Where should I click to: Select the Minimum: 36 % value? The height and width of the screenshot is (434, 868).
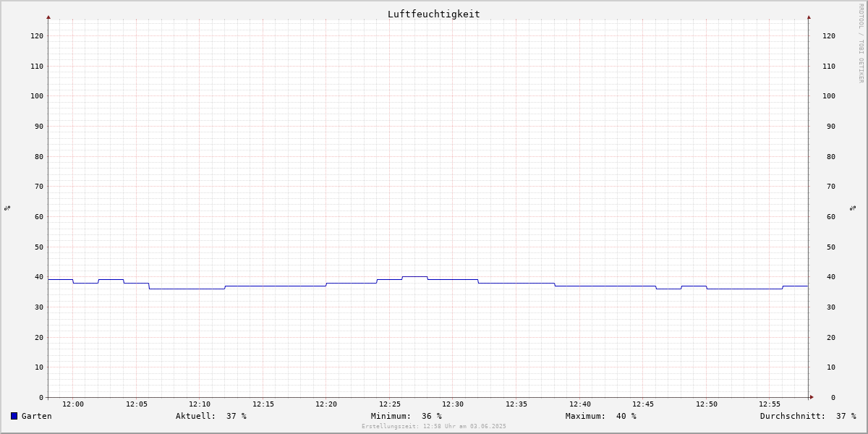[407, 416]
